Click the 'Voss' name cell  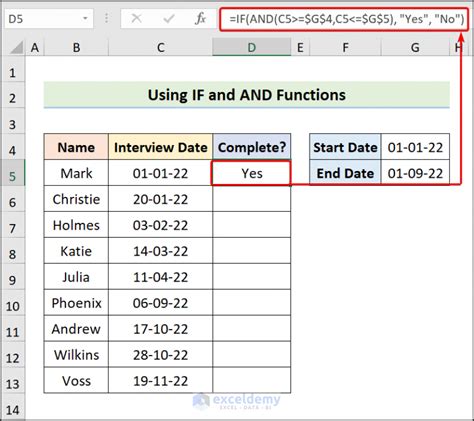(x=76, y=381)
